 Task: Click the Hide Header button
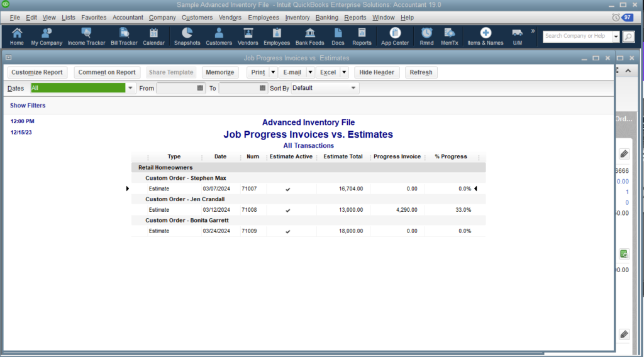point(377,72)
